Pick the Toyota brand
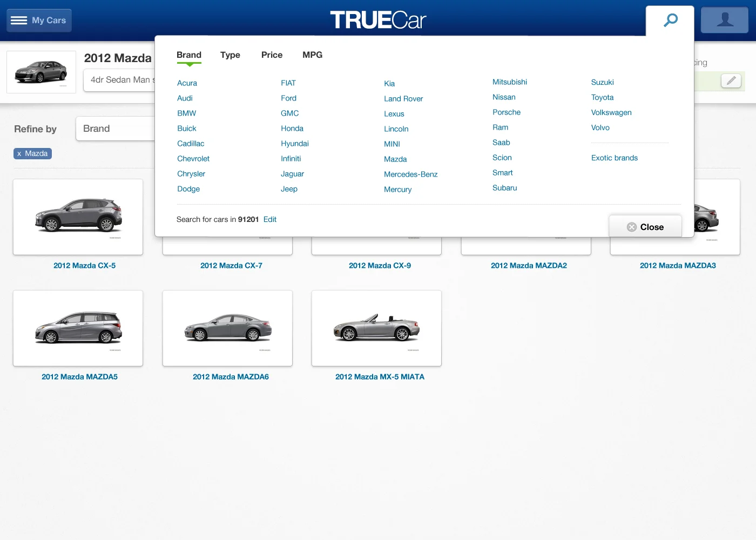This screenshot has height=540, width=756. (603, 98)
